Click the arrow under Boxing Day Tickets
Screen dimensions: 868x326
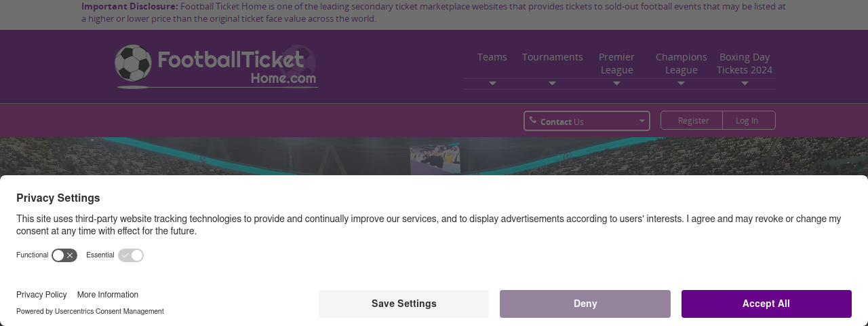pos(745,84)
